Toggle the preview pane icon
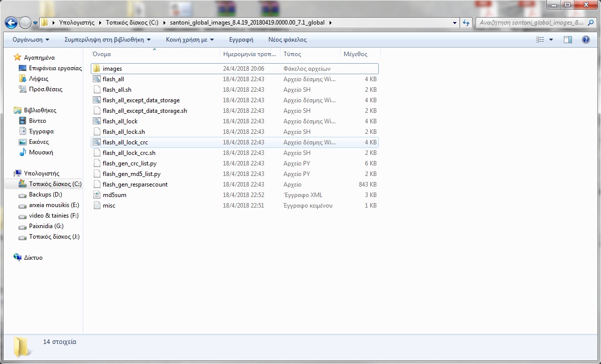 pos(568,40)
